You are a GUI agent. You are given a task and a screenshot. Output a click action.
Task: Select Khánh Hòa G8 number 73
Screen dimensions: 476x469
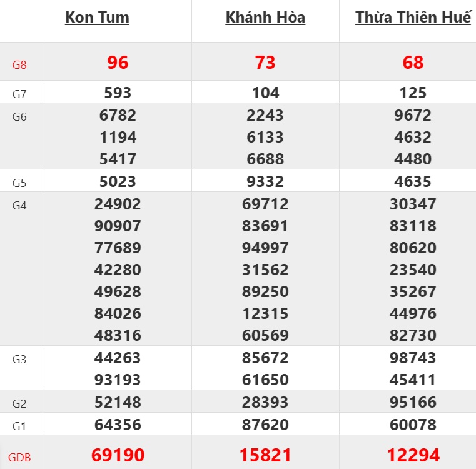[265, 63]
